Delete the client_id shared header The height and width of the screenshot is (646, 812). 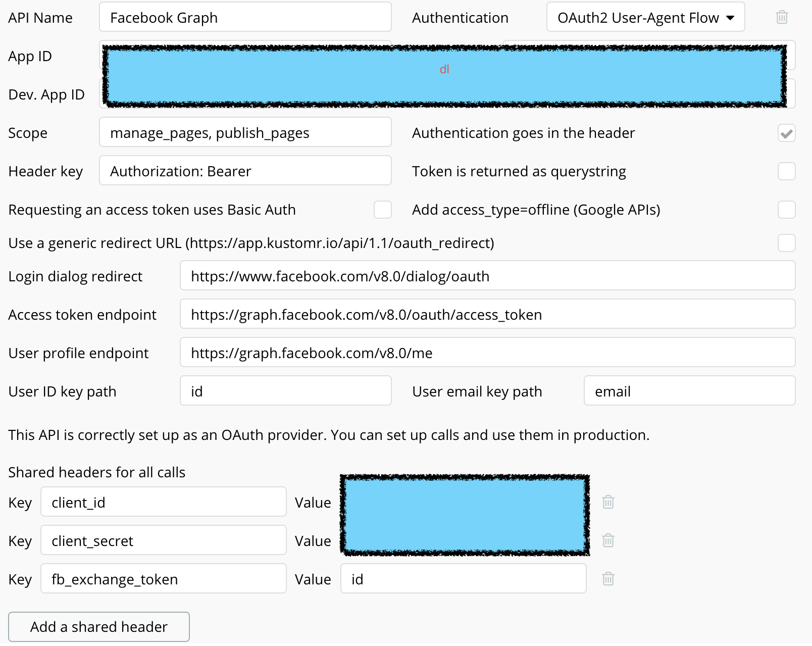tap(608, 502)
